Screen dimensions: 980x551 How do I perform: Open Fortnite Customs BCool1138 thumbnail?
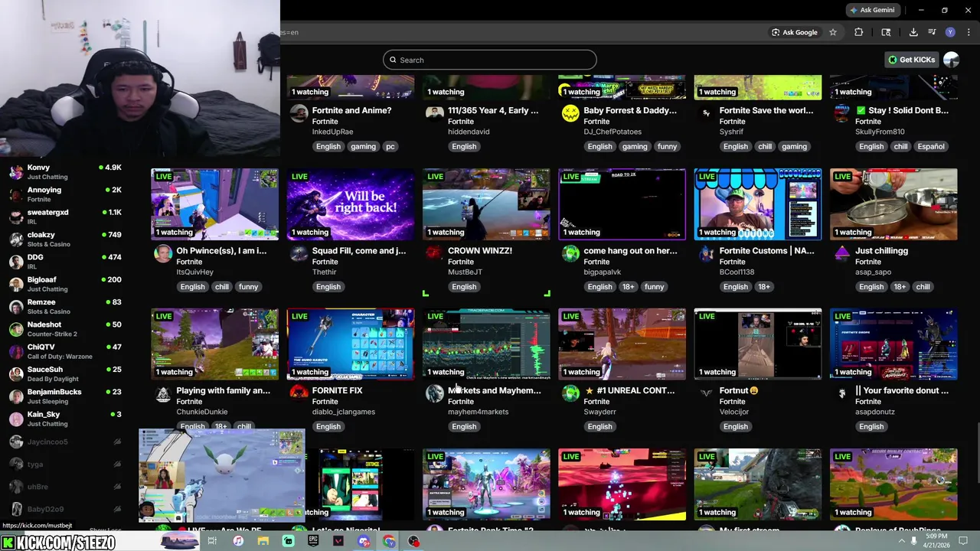[x=758, y=204]
